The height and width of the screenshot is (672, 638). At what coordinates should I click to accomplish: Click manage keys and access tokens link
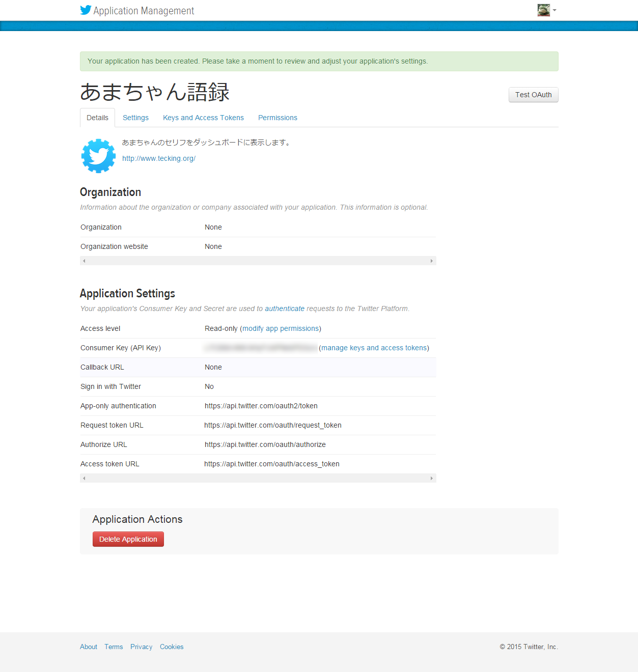(374, 348)
